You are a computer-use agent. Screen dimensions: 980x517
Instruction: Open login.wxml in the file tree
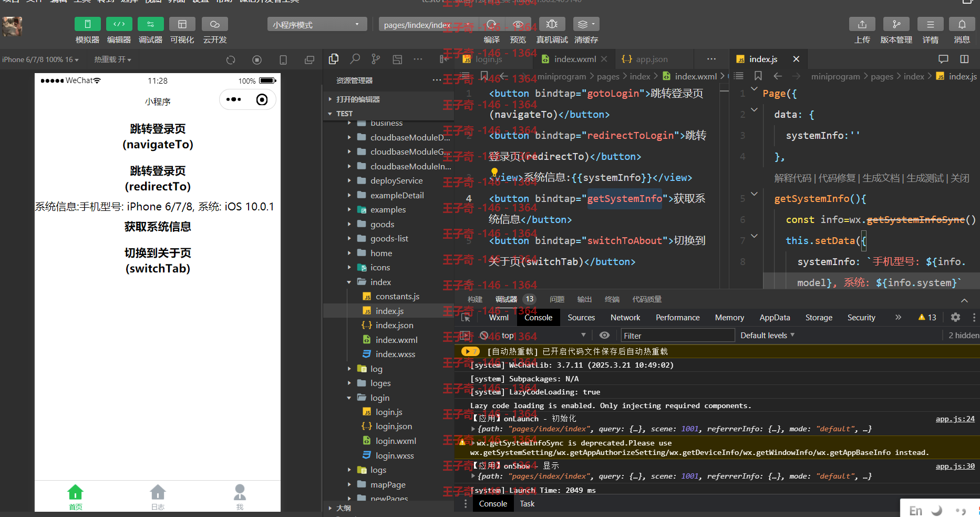pos(388,441)
